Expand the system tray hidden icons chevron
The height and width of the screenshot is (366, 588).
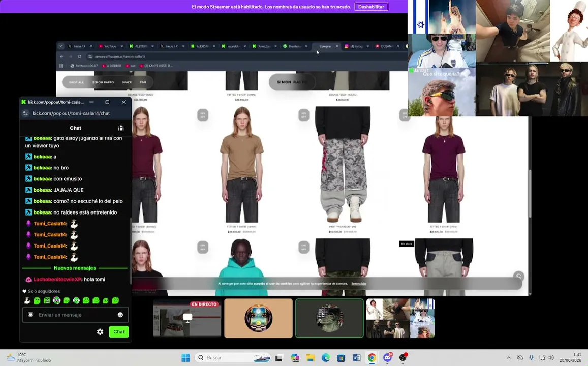click(x=509, y=358)
